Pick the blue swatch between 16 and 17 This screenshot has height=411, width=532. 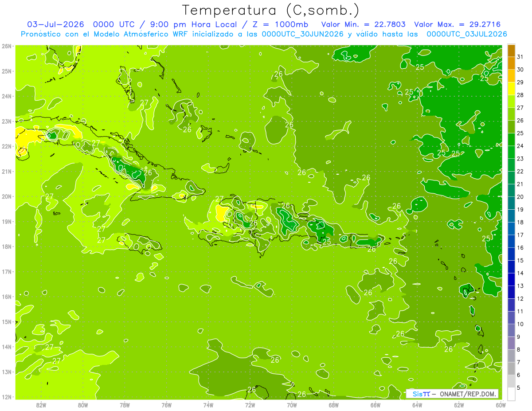click(511, 241)
